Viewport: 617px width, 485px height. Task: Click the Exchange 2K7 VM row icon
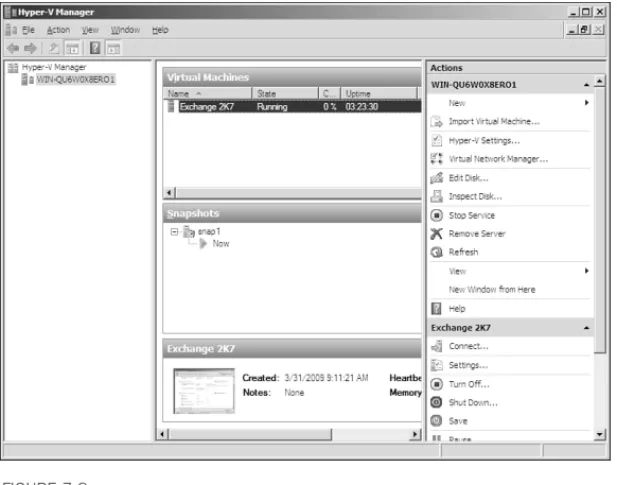pos(171,107)
